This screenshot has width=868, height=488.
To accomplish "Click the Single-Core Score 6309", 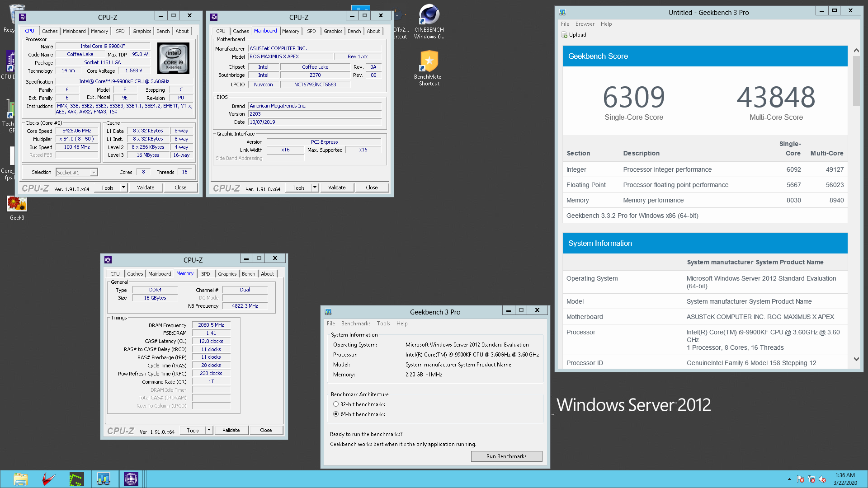I will pyautogui.click(x=634, y=97).
